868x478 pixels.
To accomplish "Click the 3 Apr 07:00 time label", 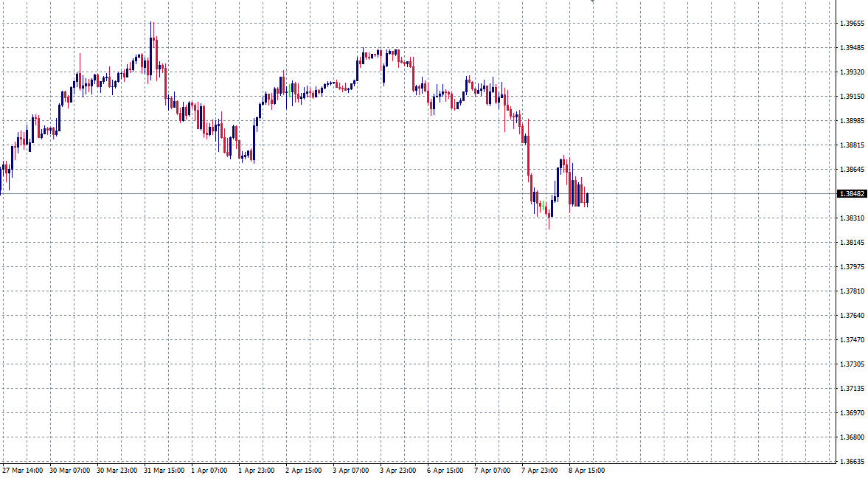I will click(x=351, y=470).
